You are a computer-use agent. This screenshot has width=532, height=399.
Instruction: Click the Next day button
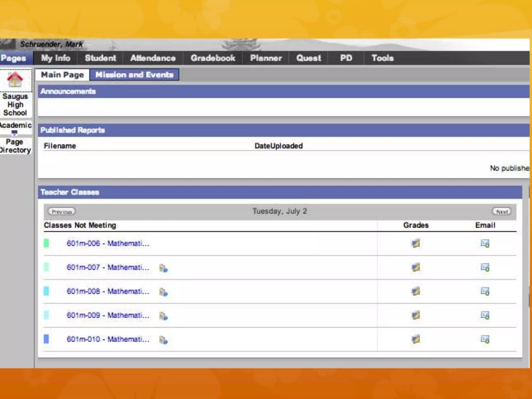point(502,212)
